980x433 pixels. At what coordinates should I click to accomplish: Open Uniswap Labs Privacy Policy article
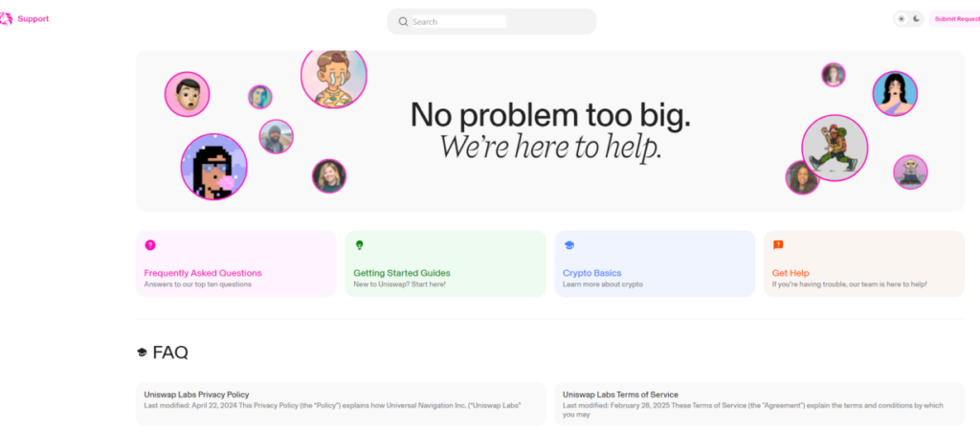click(341, 403)
